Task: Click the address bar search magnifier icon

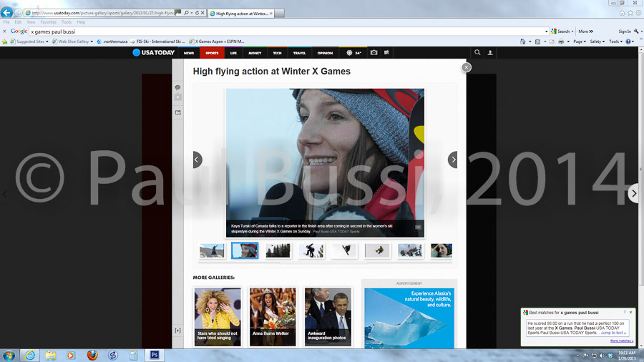Action: tap(187, 13)
